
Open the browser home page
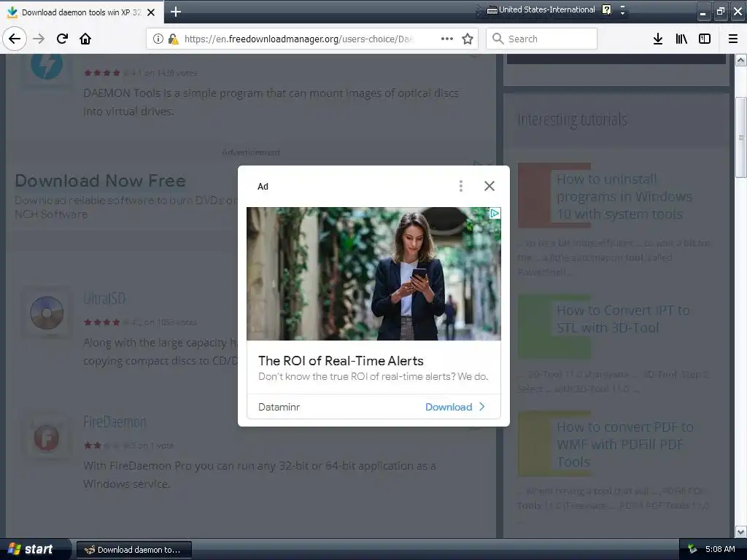(85, 39)
